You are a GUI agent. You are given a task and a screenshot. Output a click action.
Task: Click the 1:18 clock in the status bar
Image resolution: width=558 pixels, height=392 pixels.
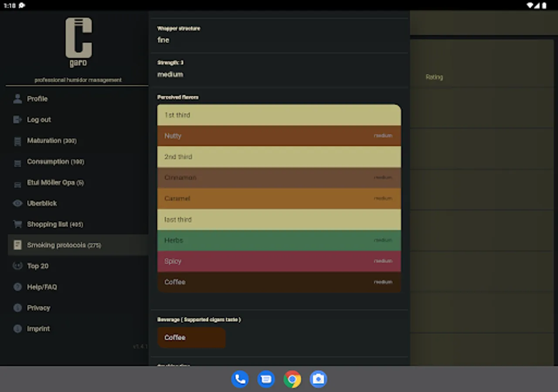pyautogui.click(x=10, y=6)
